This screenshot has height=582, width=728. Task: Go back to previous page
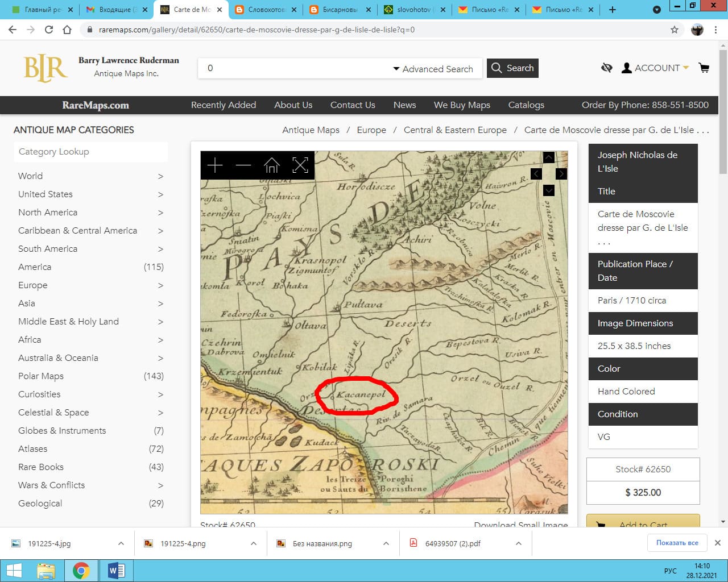[x=13, y=30]
